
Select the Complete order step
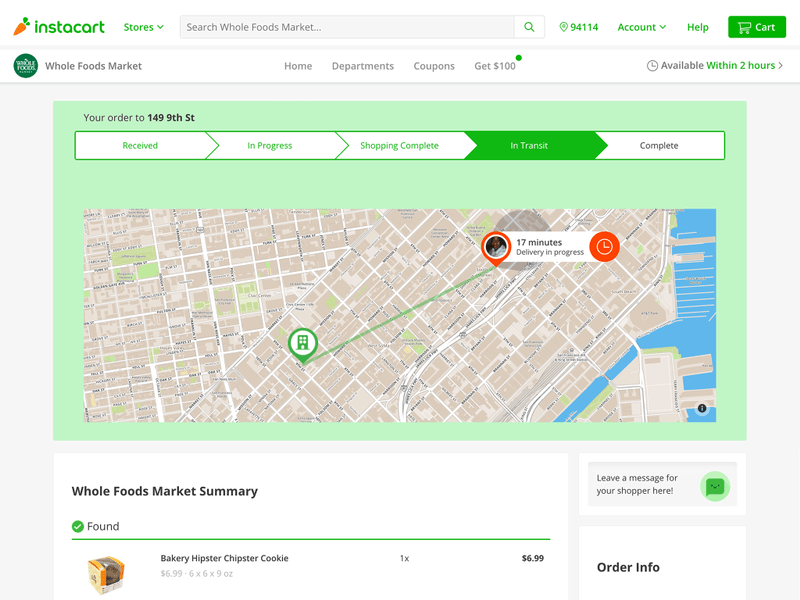pos(659,145)
